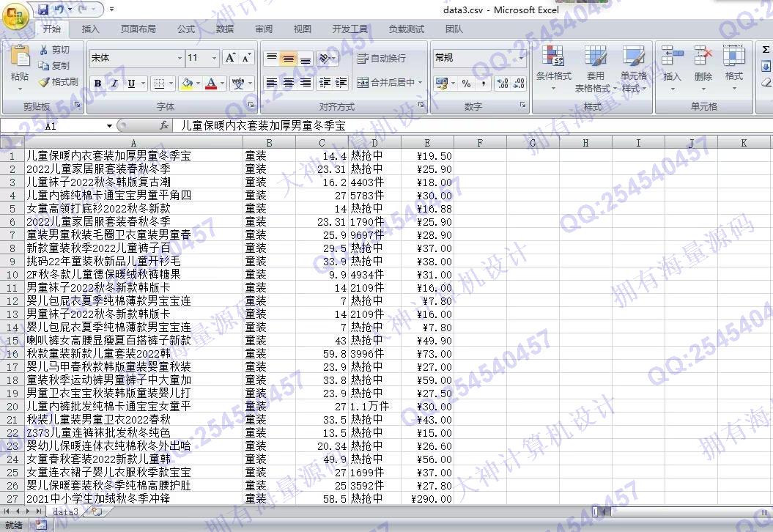The image size is (773, 532).
Task: Toggle center horizontal alignment
Action: coord(289,83)
